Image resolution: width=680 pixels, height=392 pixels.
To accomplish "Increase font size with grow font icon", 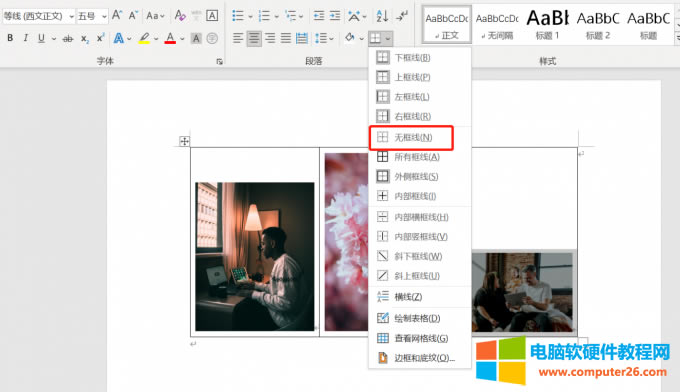I will (x=117, y=16).
